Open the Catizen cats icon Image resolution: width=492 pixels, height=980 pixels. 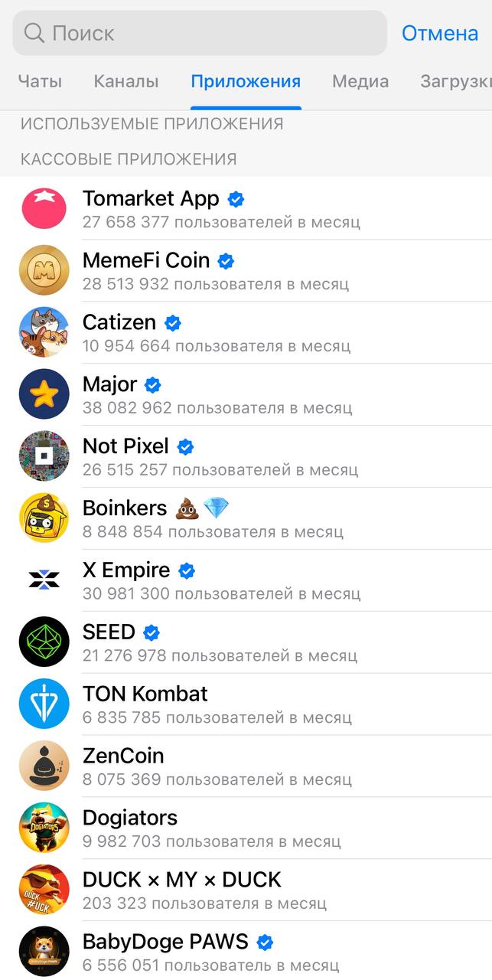pyautogui.click(x=44, y=332)
